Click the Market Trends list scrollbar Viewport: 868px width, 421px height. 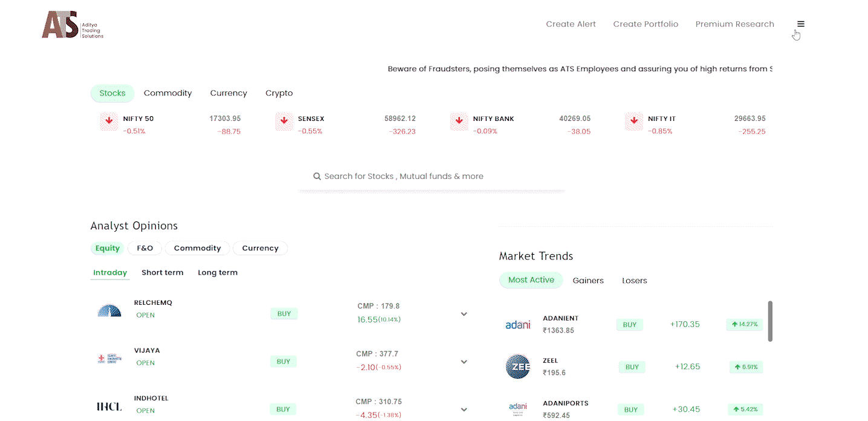click(770, 321)
